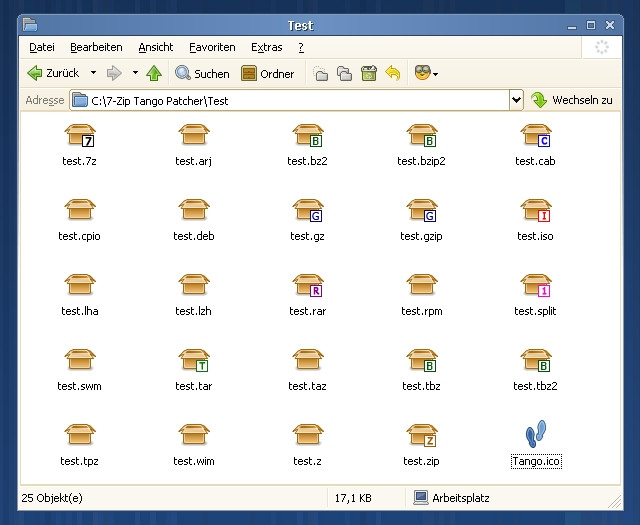This screenshot has width=640, height=525.
Task: Select the test.tar archive icon
Action: [194, 361]
